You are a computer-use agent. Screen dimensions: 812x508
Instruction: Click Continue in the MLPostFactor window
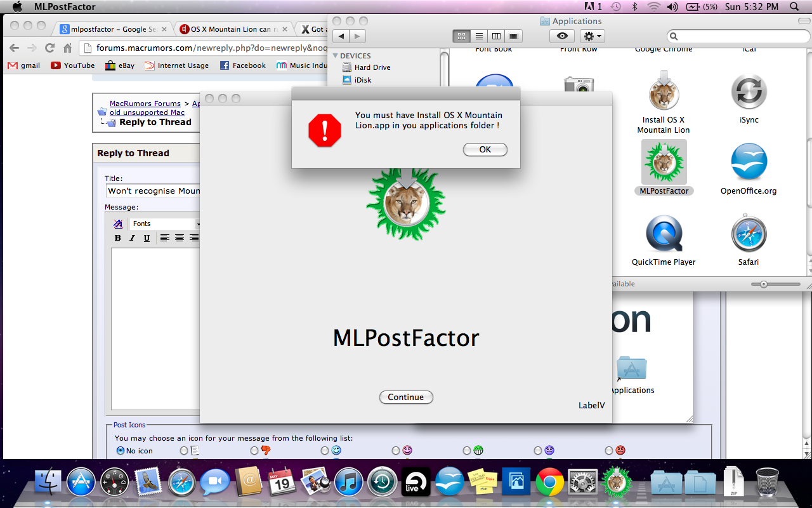(406, 397)
